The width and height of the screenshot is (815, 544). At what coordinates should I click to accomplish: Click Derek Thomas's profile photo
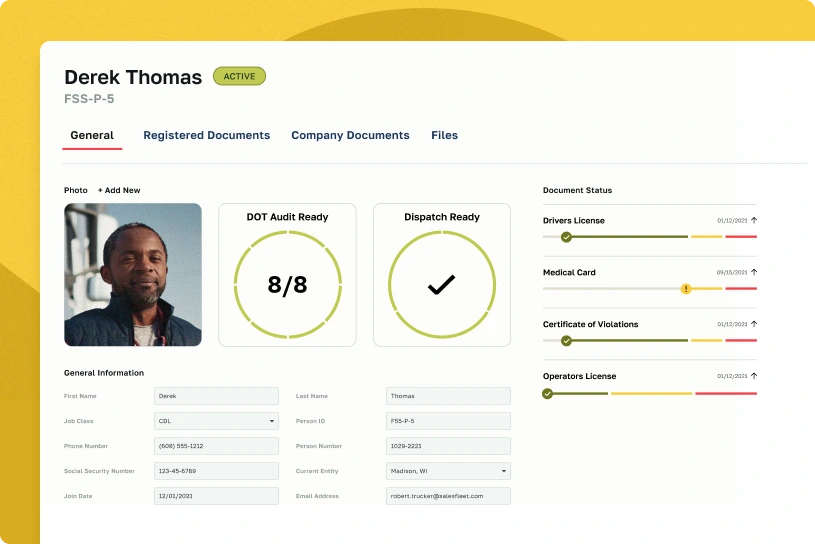[x=133, y=275]
